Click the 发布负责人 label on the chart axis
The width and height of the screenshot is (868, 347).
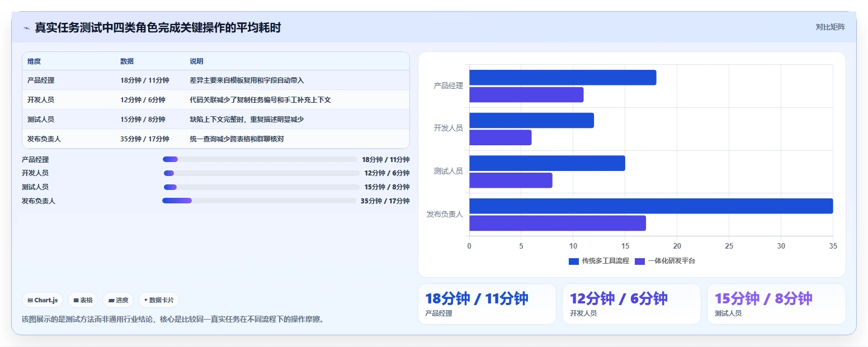point(445,214)
